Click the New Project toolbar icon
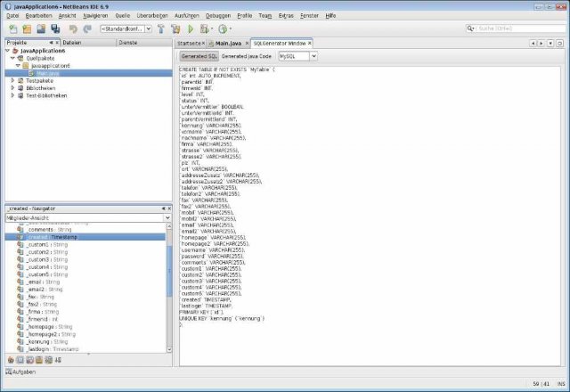Image resolution: width=570 pixels, height=392 pixels. click(27, 29)
